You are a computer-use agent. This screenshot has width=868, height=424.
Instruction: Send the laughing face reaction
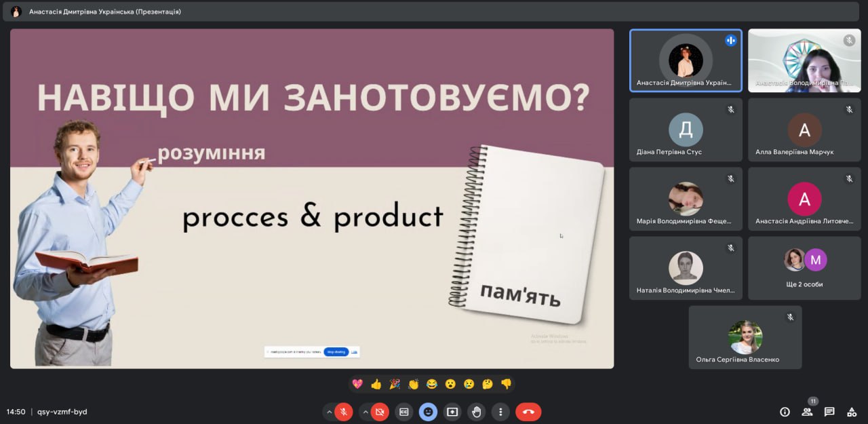point(432,384)
